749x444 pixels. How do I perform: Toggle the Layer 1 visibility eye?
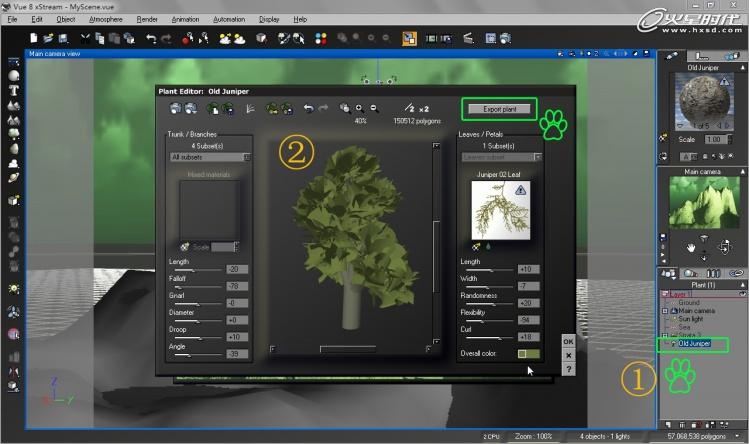point(743,294)
